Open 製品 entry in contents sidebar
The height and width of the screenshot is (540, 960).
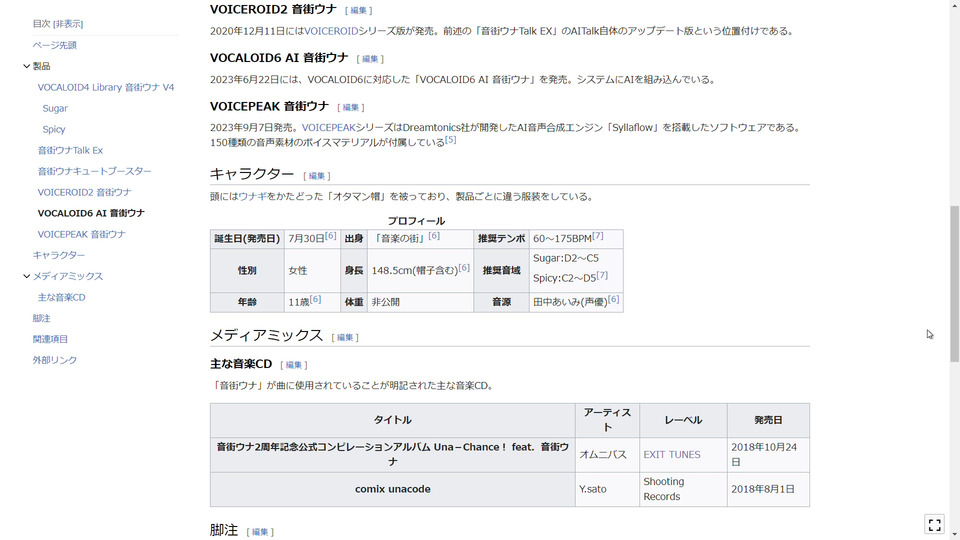[41, 66]
